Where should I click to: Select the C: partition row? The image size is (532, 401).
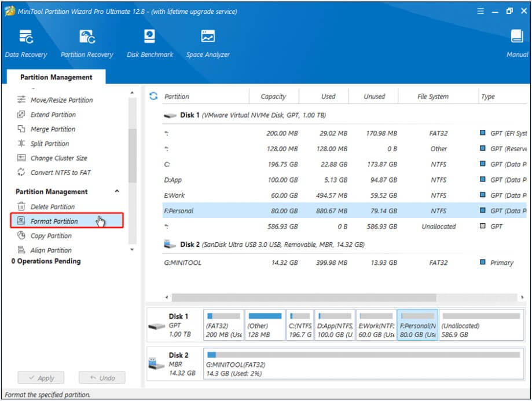[x=344, y=165]
